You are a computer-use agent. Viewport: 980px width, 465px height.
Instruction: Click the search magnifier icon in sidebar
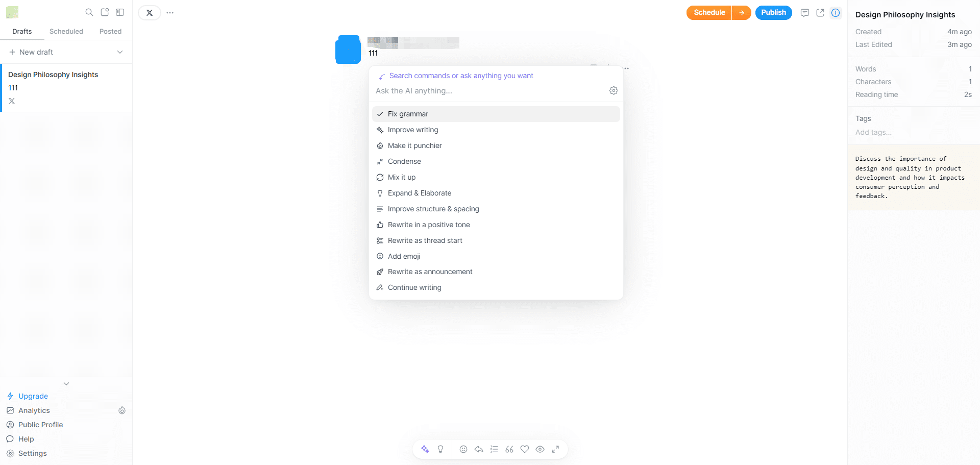(89, 12)
